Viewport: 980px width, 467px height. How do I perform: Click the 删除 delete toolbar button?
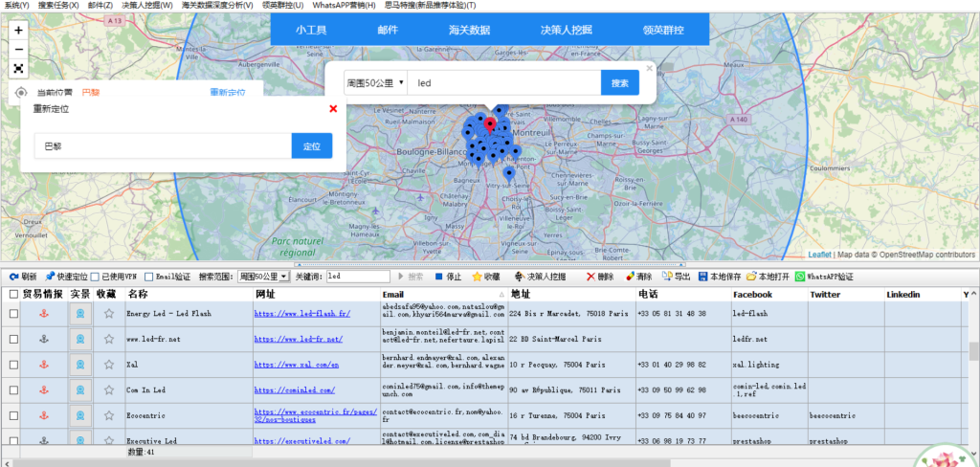[600, 277]
